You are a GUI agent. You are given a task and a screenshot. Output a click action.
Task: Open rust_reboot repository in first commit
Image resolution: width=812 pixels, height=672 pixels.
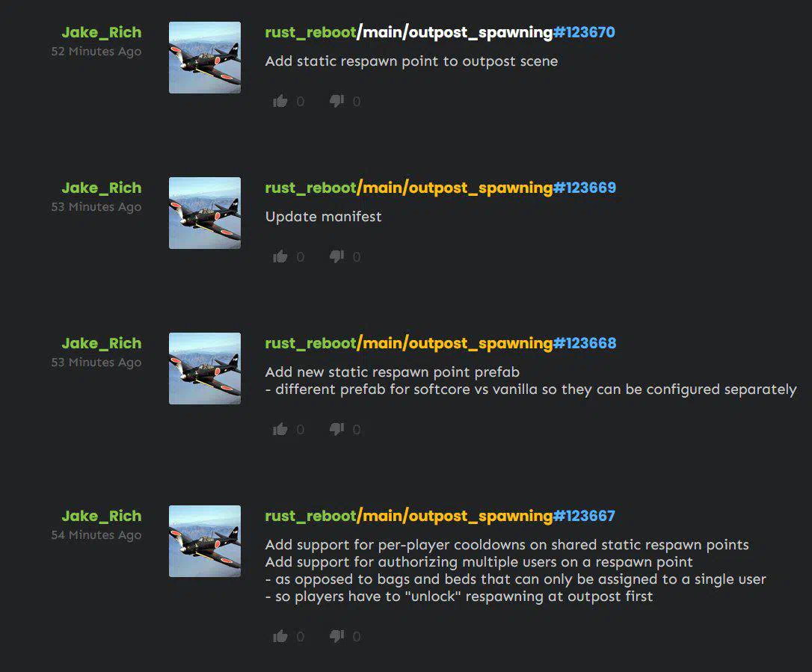point(310,32)
